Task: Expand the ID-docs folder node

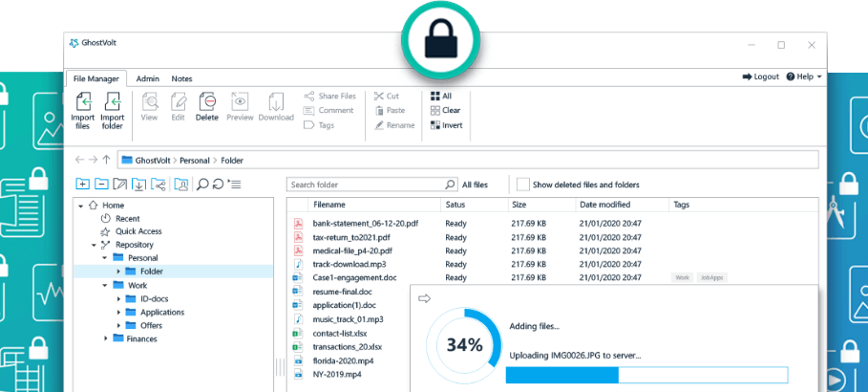Action: coord(117,299)
